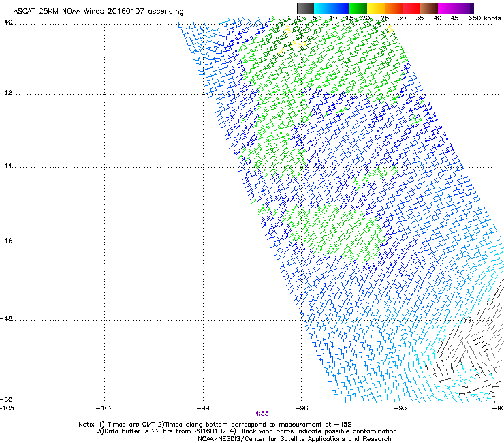Viewport: 504px width, 443px height.
Task: Click the 'NOAA/NESDIS/Center for Satellite Applications and Research' credit
Action: (294, 439)
